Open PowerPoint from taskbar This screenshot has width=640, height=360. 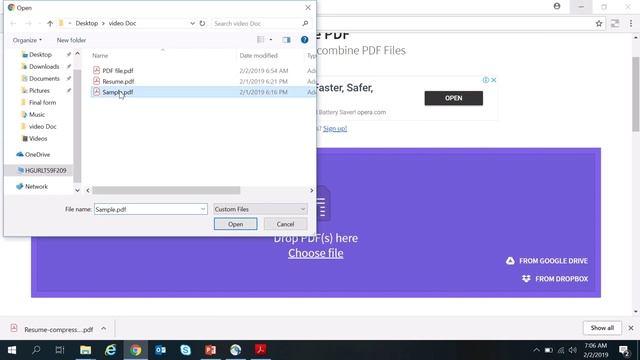210,350
